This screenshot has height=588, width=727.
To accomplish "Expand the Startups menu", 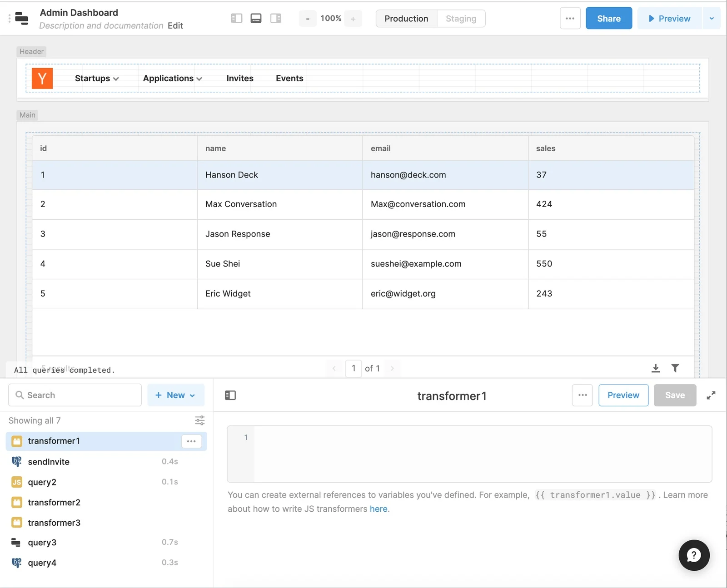I will (x=97, y=79).
